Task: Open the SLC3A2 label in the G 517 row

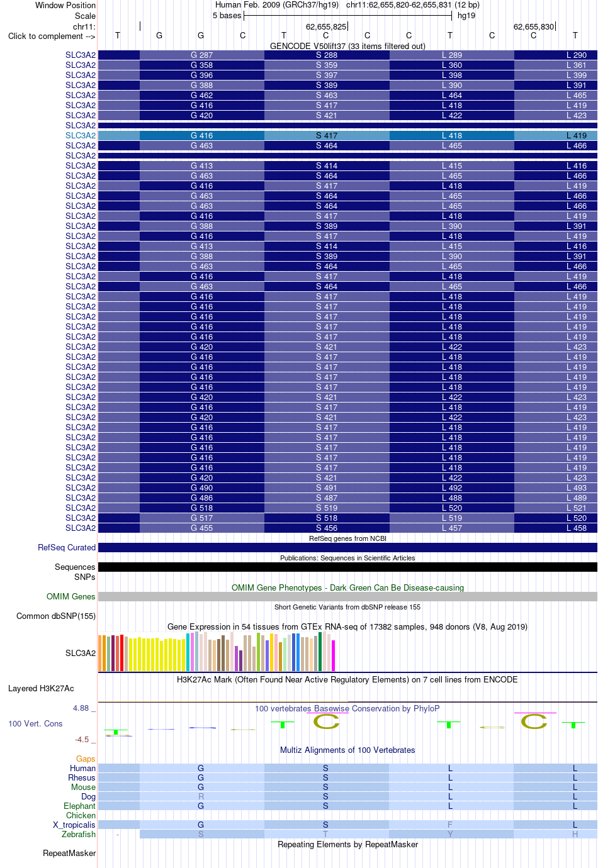Action: [81, 518]
